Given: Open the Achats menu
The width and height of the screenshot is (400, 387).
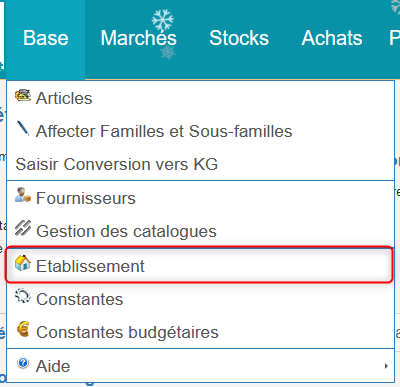Looking at the screenshot, I should (x=332, y=38).
